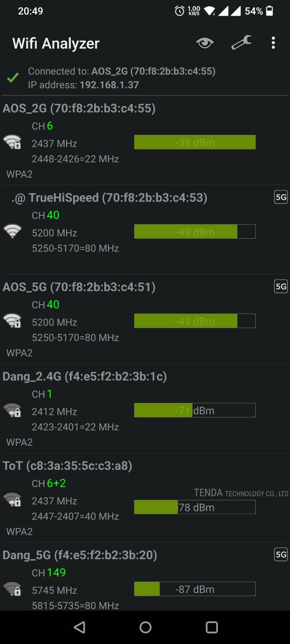Tap the AOS_2G -38 dBm signal bar
This screenshot has width=290, height=644.
tap(195, 142)
